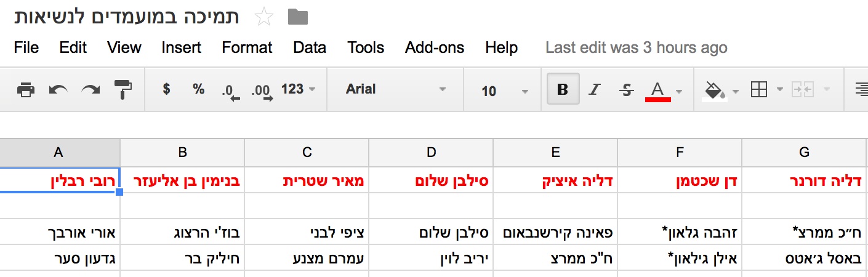Viewport: 868px width, 277px height.
Task: Star this spreadsheet
Action: pos(264,17)
